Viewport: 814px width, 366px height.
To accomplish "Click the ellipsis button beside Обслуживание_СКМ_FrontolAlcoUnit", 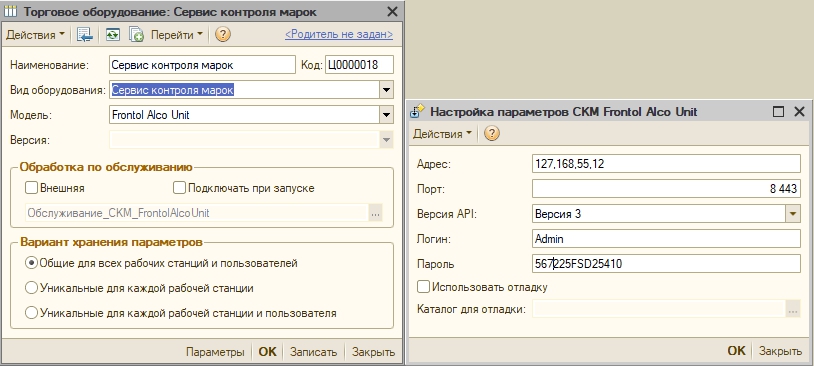I will (x=376, y=213).
